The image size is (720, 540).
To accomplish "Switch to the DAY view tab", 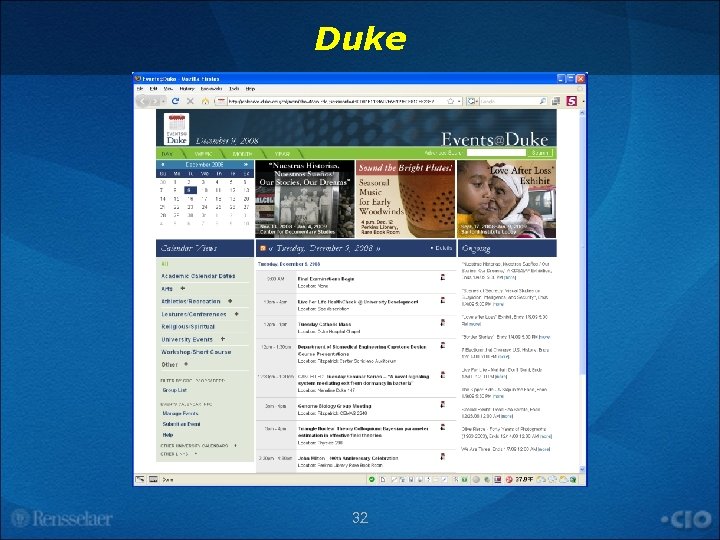I will tap(167, 153).
